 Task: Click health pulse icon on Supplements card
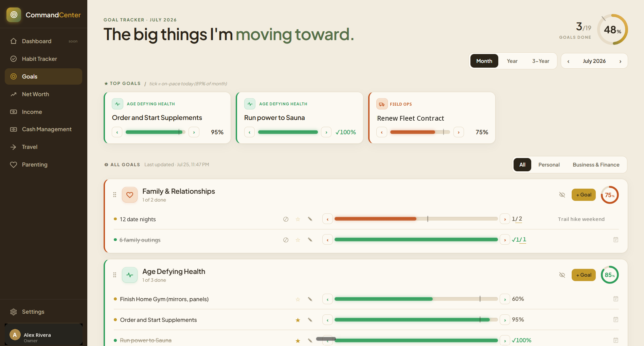point(118,104)
